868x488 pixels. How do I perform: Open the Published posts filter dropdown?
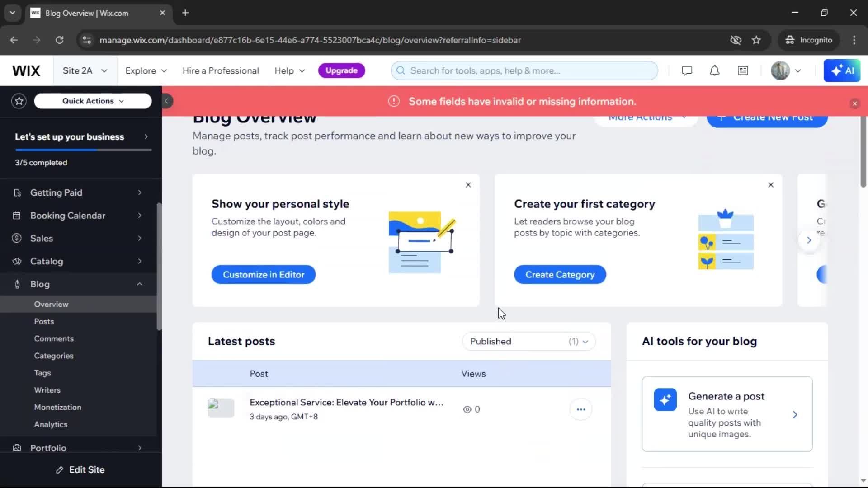(528, 342)
